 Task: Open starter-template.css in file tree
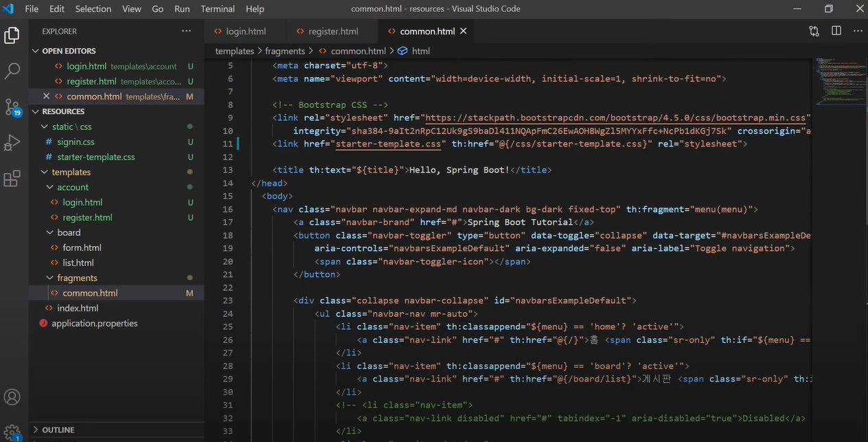(95, 157)
